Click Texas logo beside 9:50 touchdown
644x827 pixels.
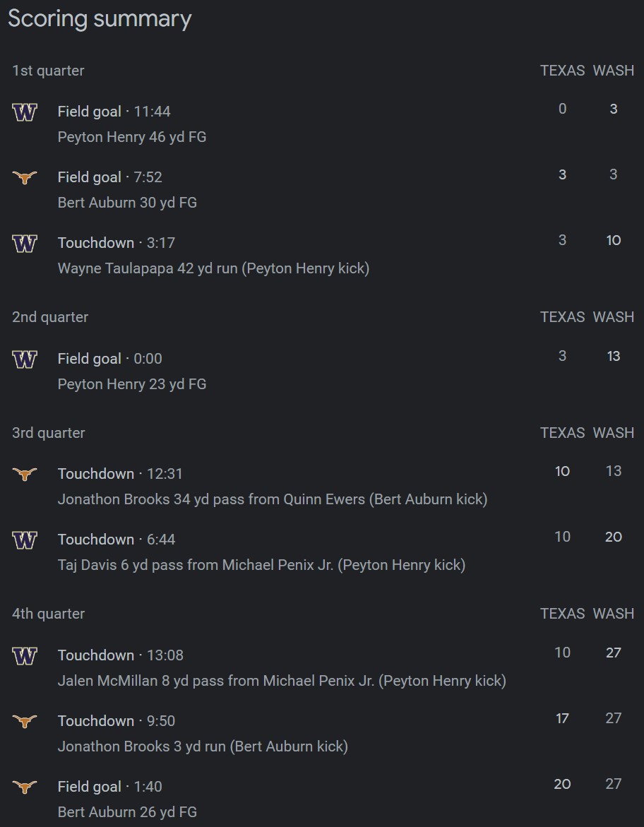pos(25,721)
